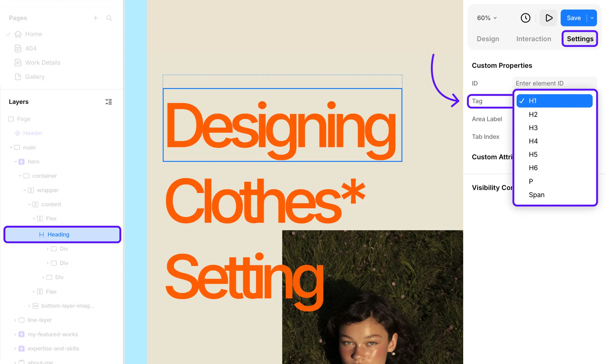Image resolution: width=606 pixels, height=364 pixels.
Task: Click the portrait image on canvas
Action: tap(373, 297)
